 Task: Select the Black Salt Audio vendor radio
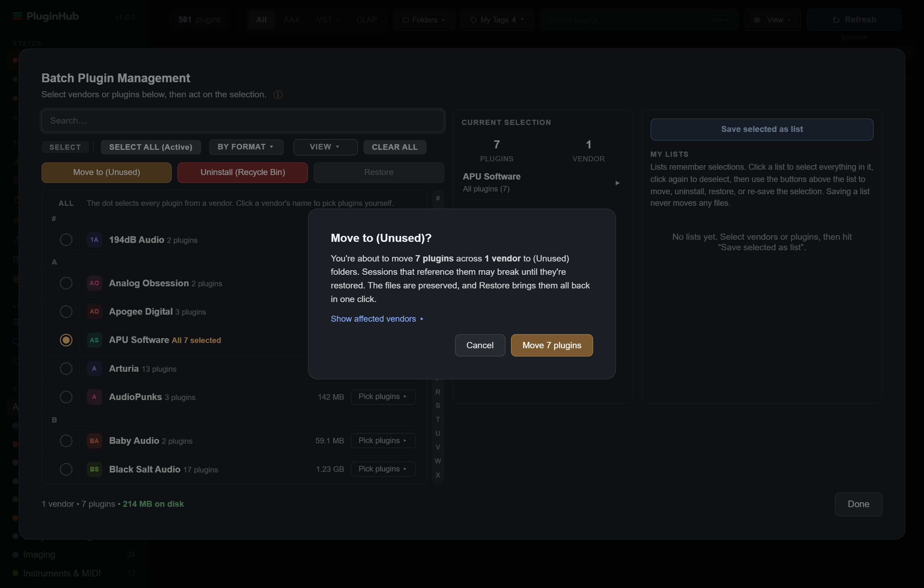(x=66, y=469)
